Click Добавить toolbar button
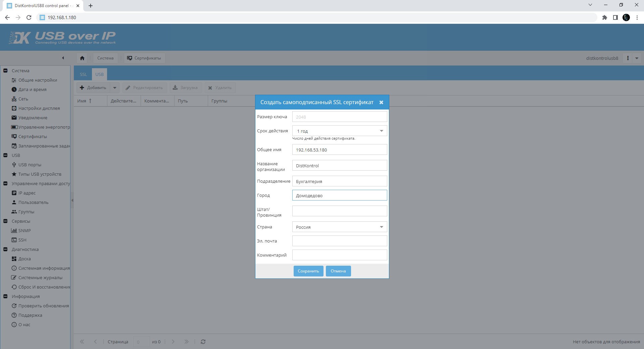644x349 pixels. (x=93, y=88)
